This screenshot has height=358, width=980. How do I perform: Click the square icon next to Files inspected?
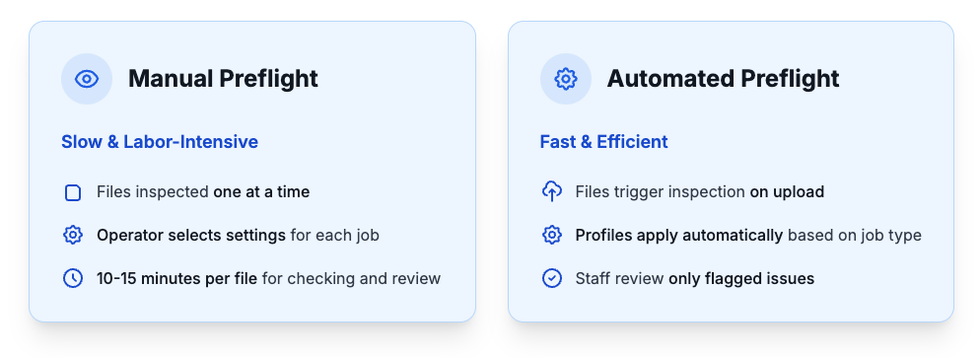[73, 192]
